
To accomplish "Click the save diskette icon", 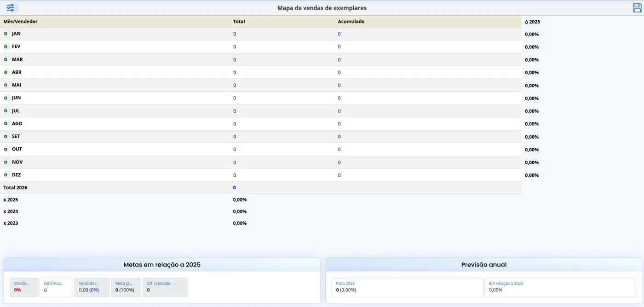I will pos(637,8).
